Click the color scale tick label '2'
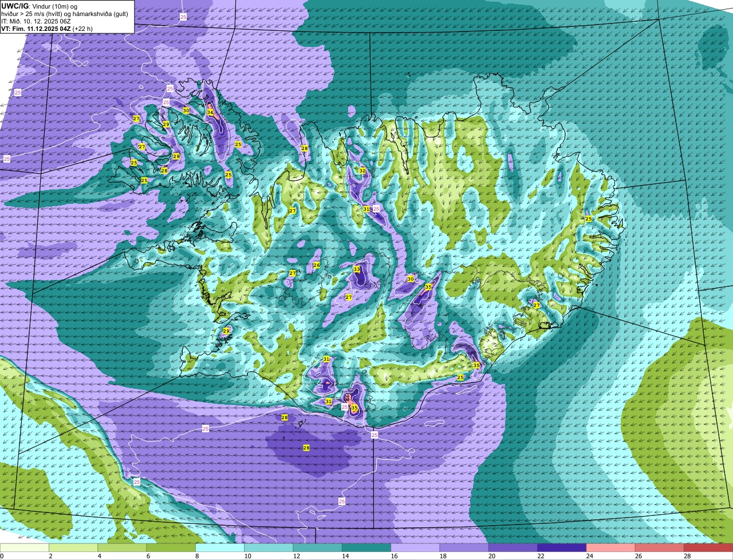 (x=50, y=556)
